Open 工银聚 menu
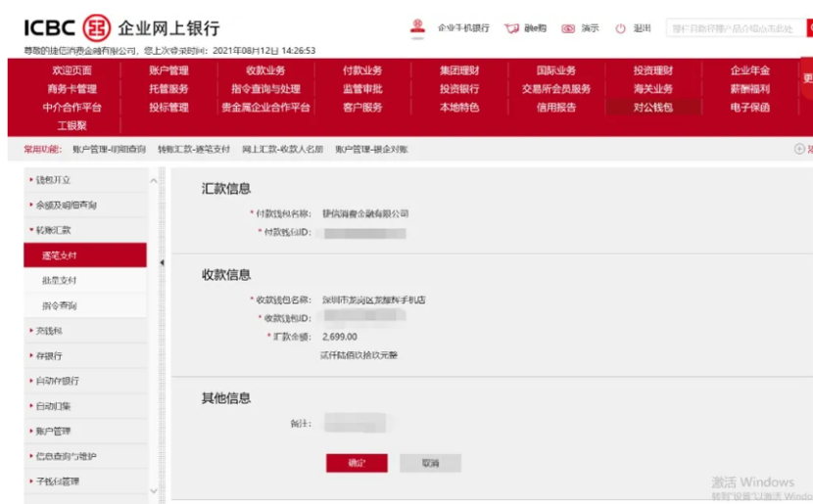The image size is (813, 504). click(72, 126)
